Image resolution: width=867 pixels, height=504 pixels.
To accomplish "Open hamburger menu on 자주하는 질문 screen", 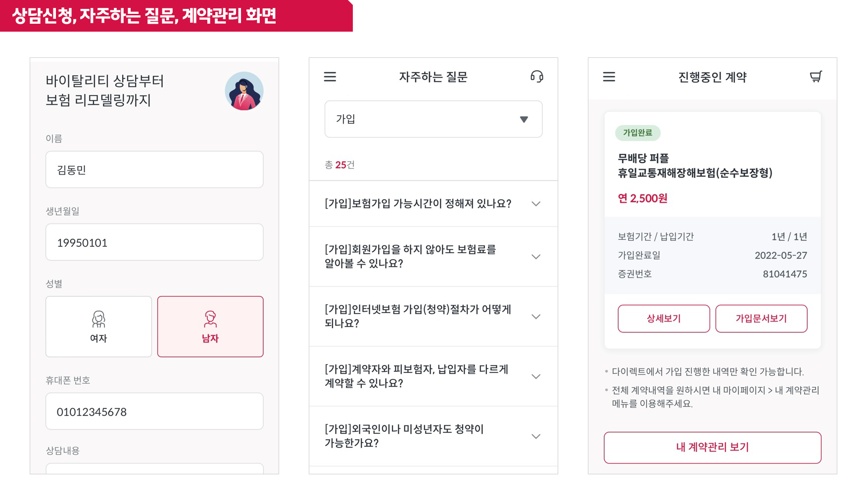I will coord(330,77).
